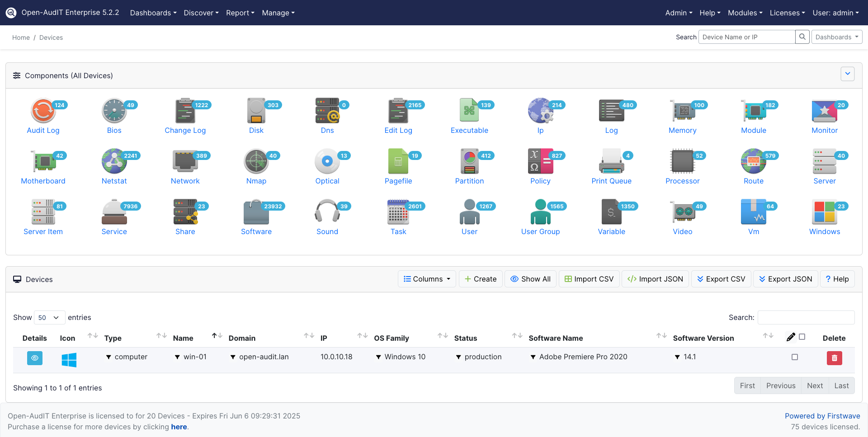868x437 pixels.
Task: Open the Nmap component icon
Action: [256, 161]
